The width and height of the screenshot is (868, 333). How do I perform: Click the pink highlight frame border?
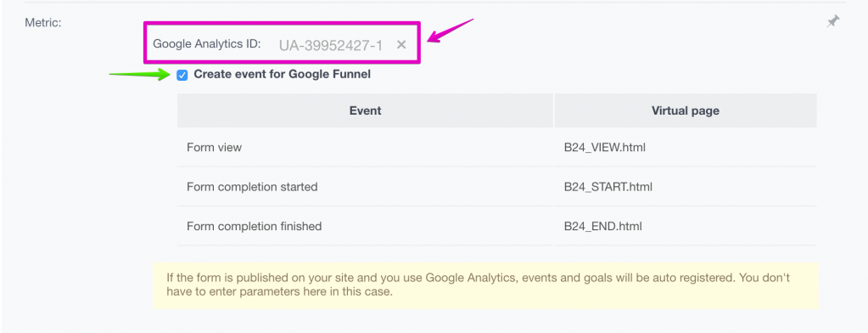click(x=282, y=23)
